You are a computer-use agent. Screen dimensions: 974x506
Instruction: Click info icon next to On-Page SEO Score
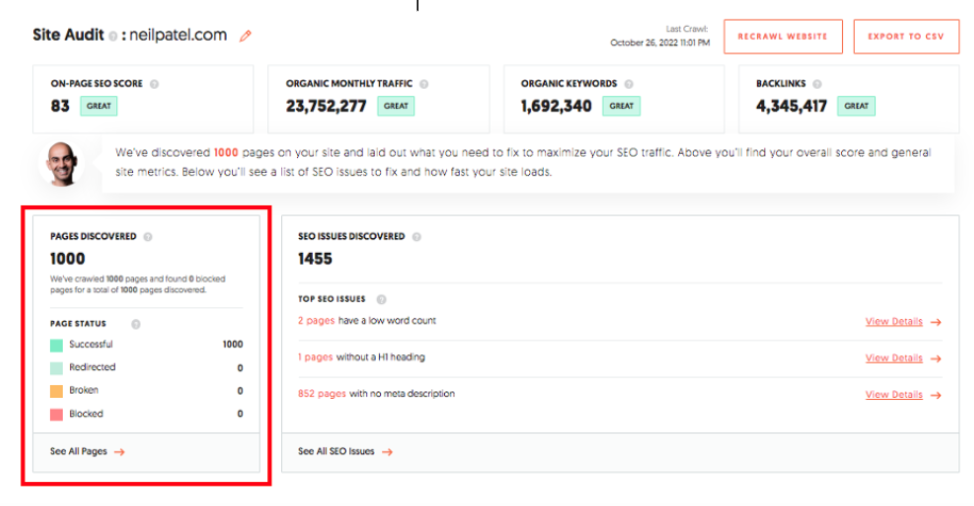pyautogui.click(x=155, y=84)
